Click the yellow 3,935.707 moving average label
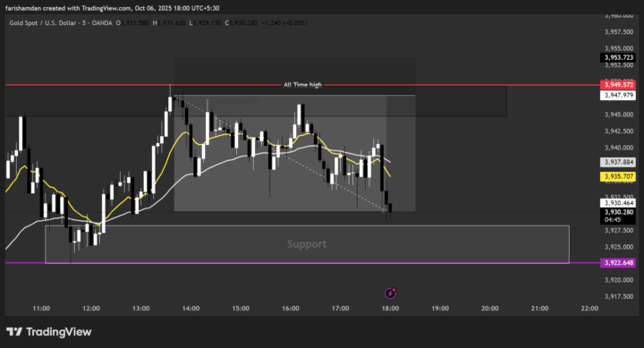644x348 pixels. click(618, 176)
